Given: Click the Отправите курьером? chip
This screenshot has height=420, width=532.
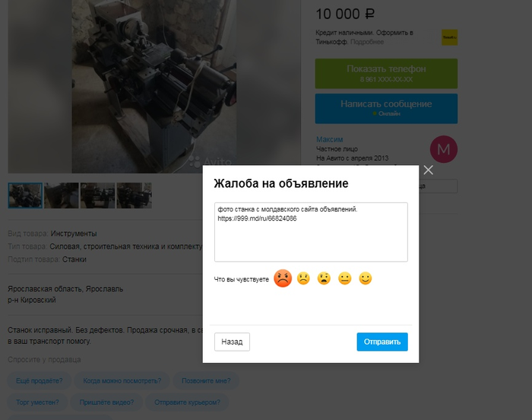Looking at the screenshot, I should point(187,402).
